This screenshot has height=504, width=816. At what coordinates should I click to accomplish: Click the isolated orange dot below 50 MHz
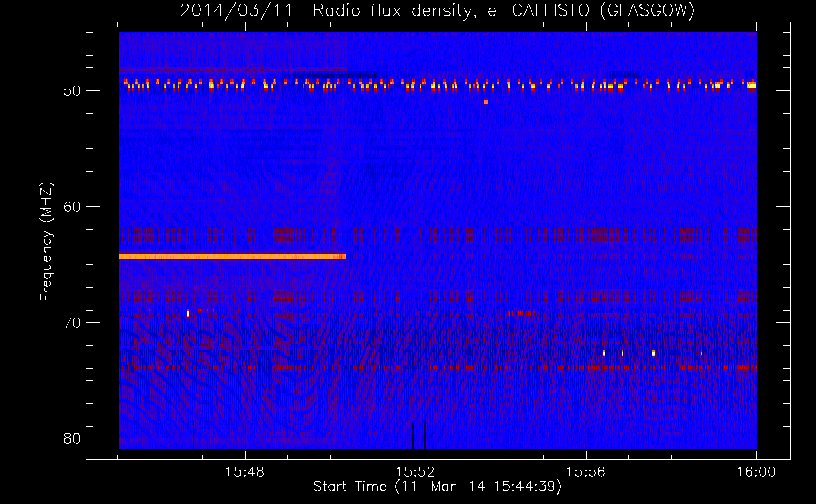coord(486,102)
